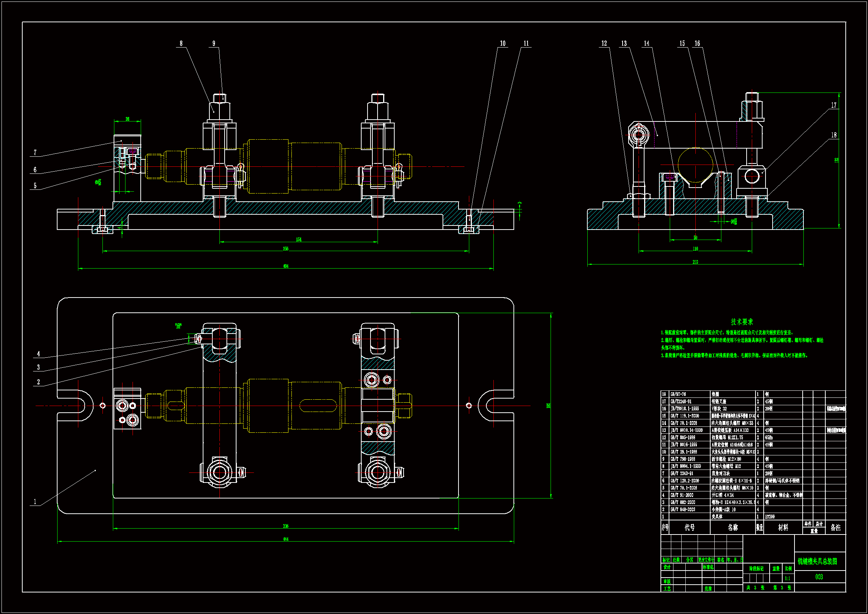Select the 404 overall length dimension
The width and height of the screenshot is (868, 614).
[286, 266]
